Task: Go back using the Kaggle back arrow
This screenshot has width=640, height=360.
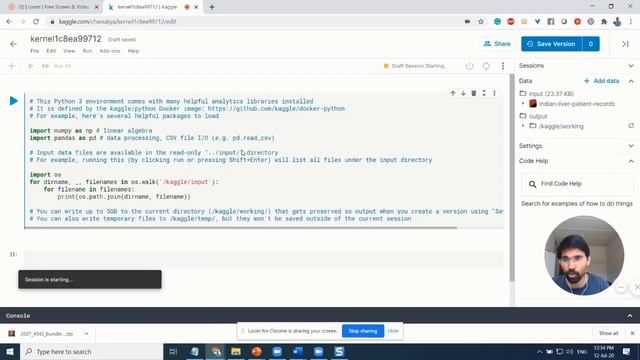Action: pos(13,44)
